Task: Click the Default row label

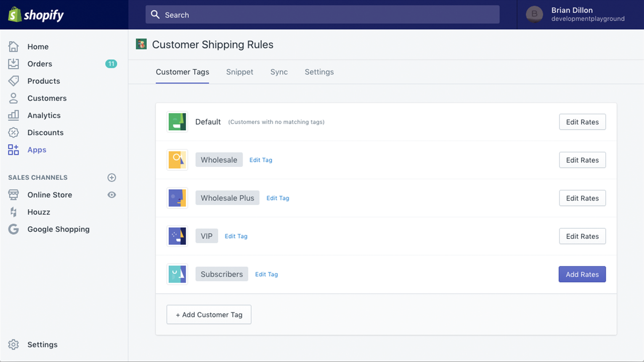Action: click(x=208, y=122)
